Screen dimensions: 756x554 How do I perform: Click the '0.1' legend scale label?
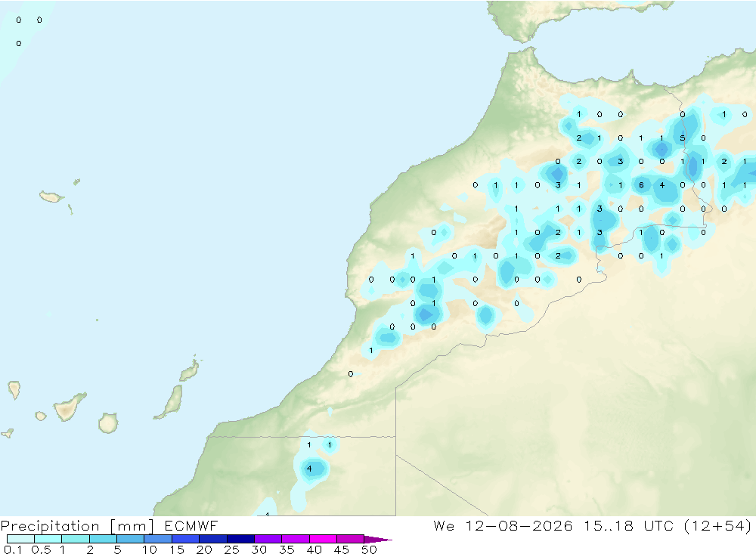(13, 549)
